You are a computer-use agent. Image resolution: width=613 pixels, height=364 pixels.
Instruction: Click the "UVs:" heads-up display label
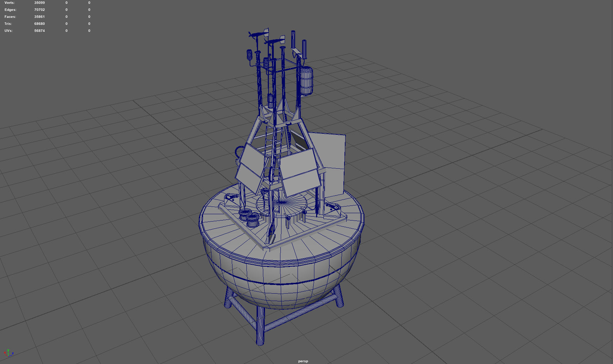click(9, 31)
